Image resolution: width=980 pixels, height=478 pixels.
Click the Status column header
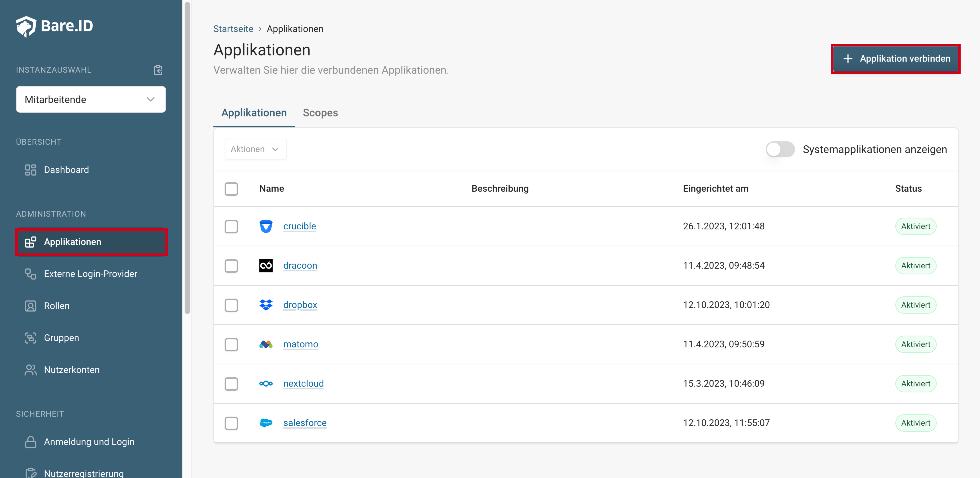pyautogui.click(x=908, y=189)
